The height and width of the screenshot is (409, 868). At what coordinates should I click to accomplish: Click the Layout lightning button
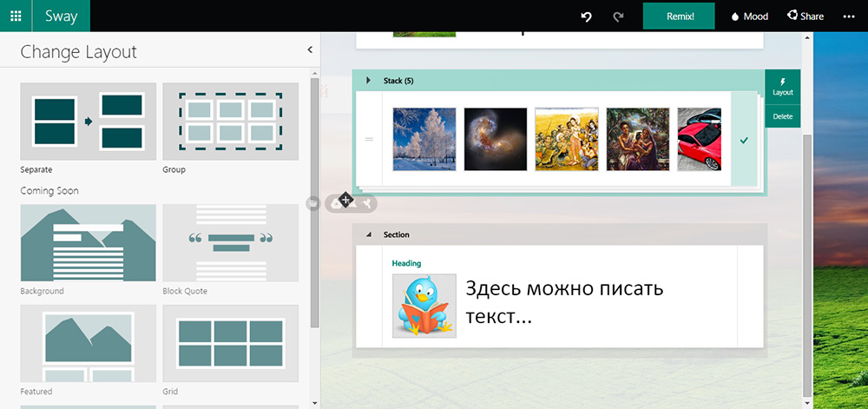click(783, 87)
